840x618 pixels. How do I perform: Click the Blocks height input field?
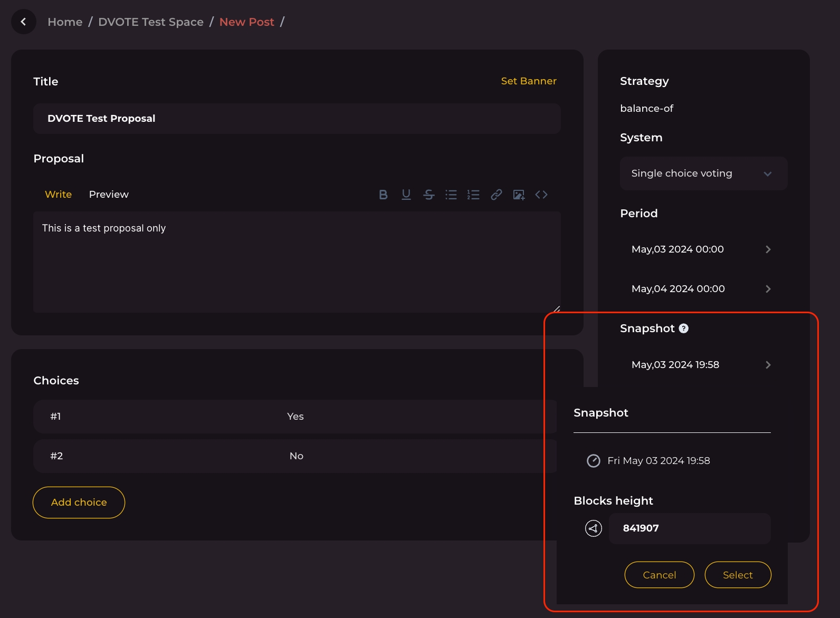tap(689, 528)
